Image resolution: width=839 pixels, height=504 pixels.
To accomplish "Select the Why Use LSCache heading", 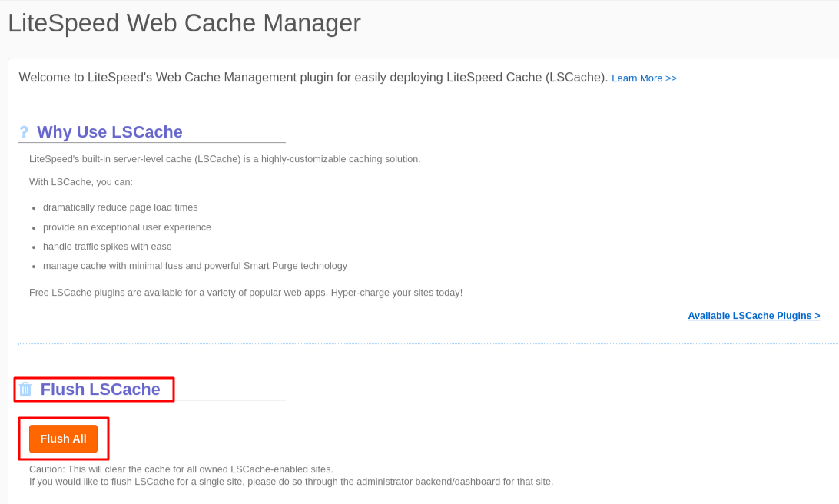I will pos(110,131).
